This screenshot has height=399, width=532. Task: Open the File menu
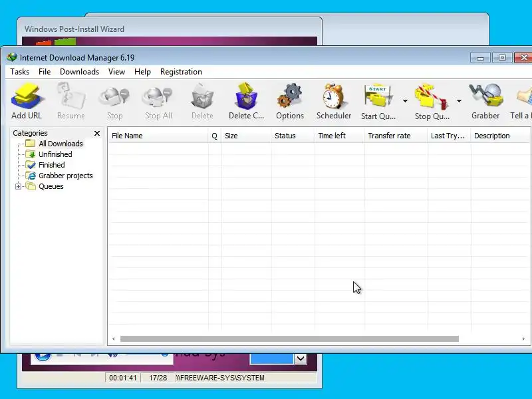click(x=45, y=72)
